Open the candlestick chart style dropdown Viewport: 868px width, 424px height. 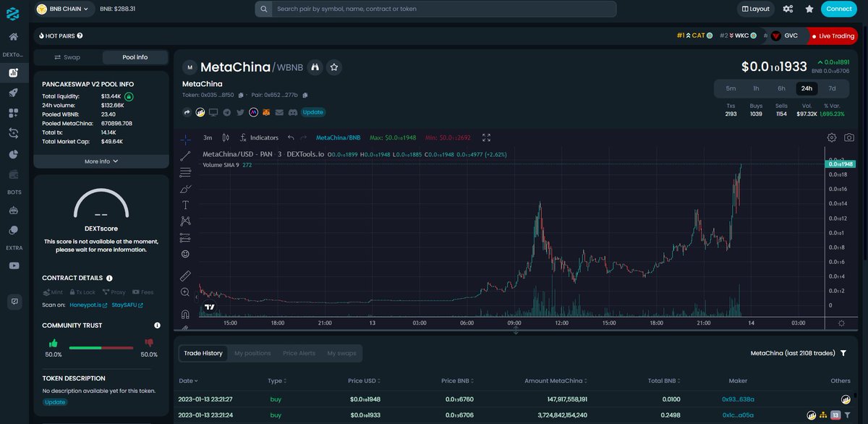click(x=226, y=137)
